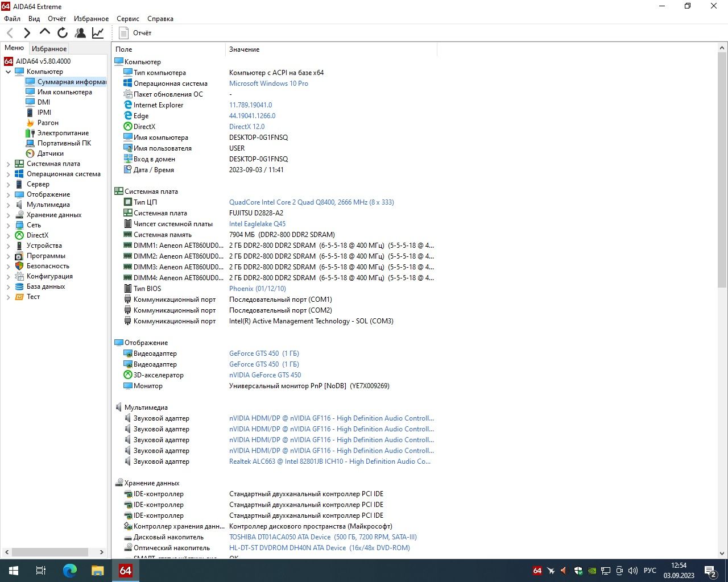The height and width of the screenshot is (582, 728).
Task: Expand the Хранение данных tree node
Action: [x=8, y=215]
